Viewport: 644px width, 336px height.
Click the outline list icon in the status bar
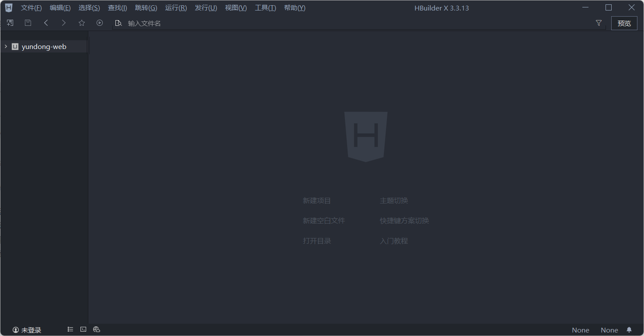[70, 329]
